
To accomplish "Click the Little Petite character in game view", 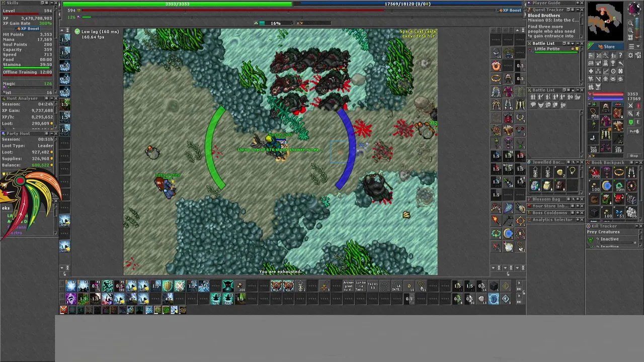I will coord(165,186).
